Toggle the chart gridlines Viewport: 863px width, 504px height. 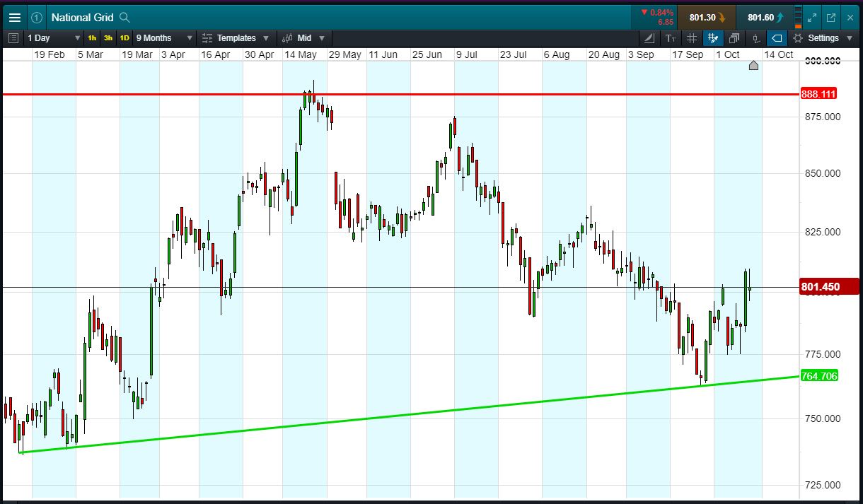tap(692, 38)
